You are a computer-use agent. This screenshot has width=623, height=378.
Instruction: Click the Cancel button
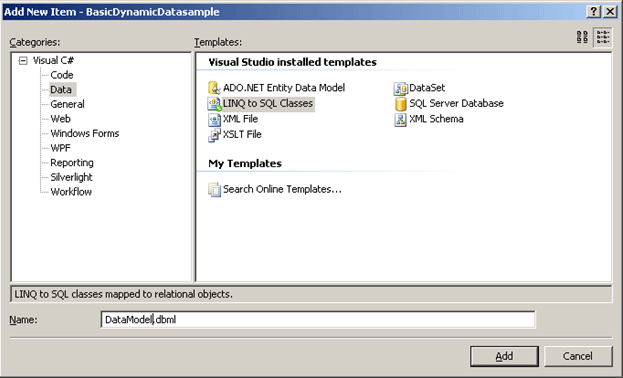click(578, 356)
